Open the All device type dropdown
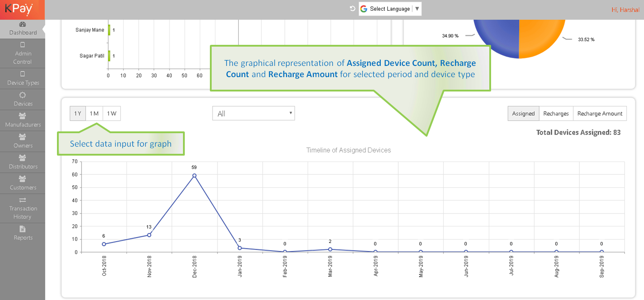 (x=253, y=113)
